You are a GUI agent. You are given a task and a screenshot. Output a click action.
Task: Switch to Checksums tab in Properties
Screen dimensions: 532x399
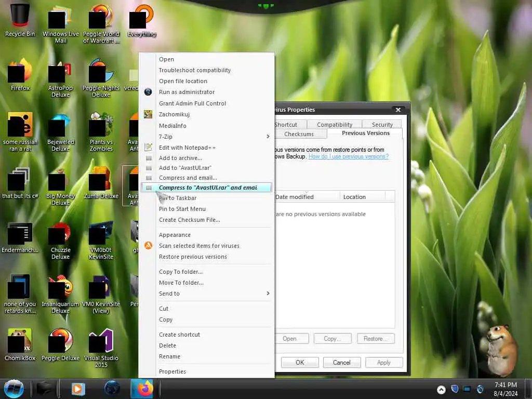pyautogui.click(x=301, y=134)
